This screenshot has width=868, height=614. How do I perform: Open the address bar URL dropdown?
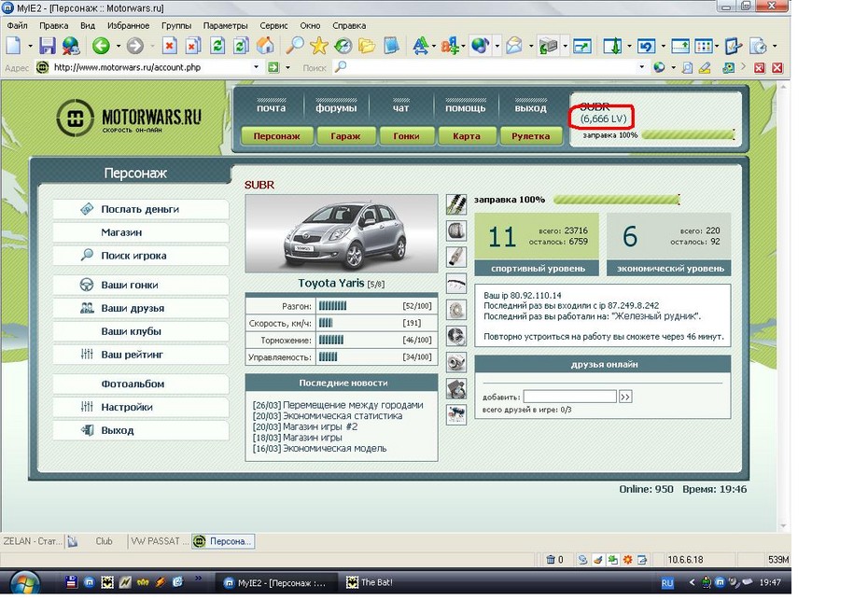click(256, 67)
